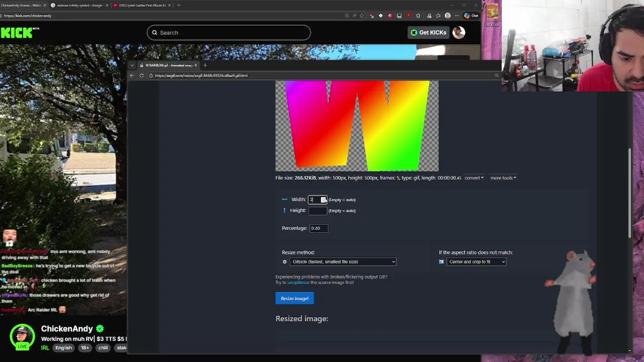Go back in the streamed browser

pyautogui.click(x=132, y=75)
